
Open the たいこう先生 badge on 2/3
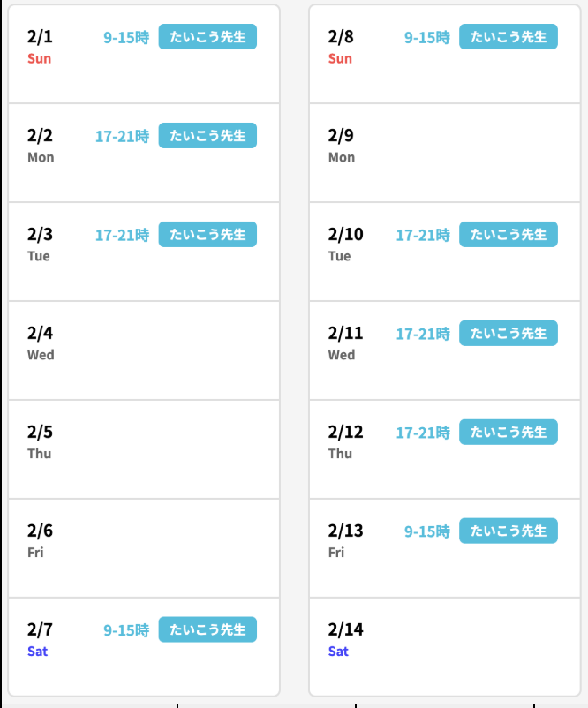[207, 235]
